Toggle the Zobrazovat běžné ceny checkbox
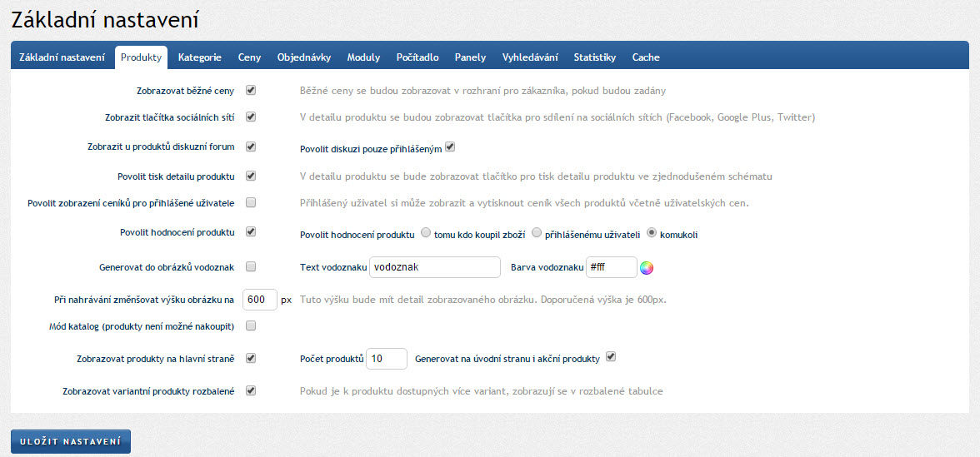 click(251, 90)
